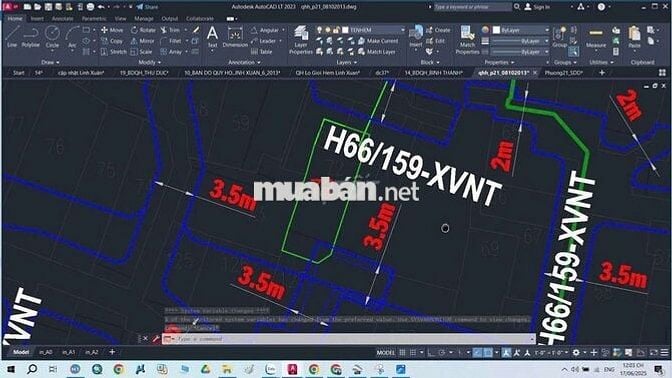
Task: Select the Measure utility
Action: pyautogui.click(x=596, y=38)
